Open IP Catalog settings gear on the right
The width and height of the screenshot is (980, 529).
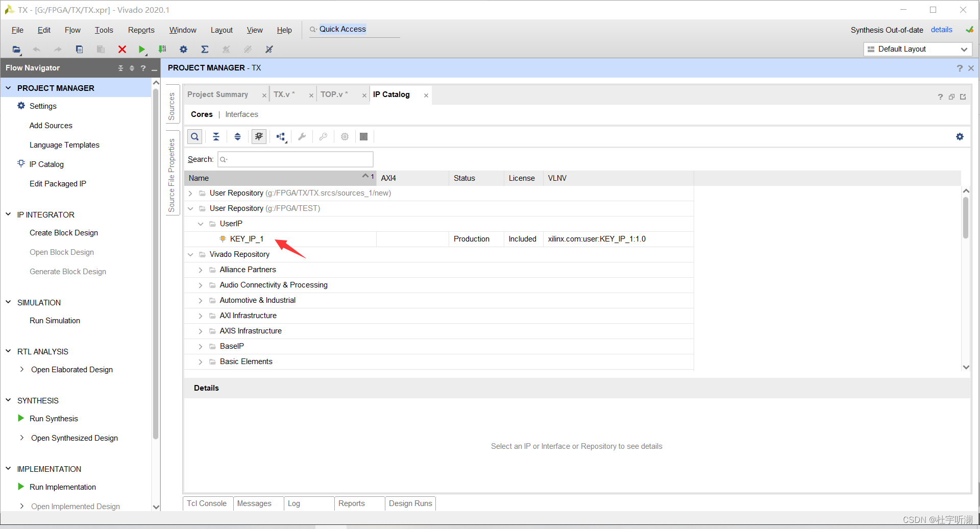click(x=960, y=137)
